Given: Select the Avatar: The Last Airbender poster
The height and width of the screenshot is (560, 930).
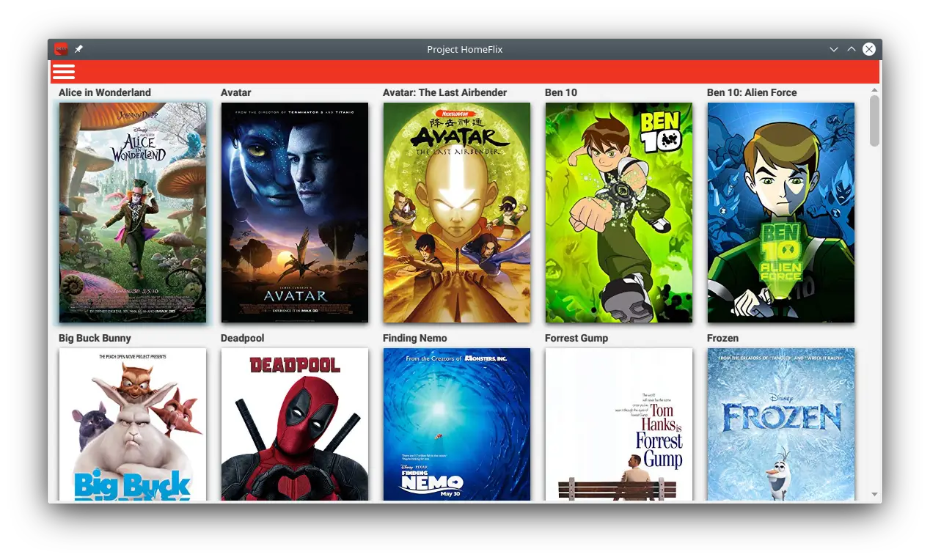Looking at the screenshot, I should 457,213.
